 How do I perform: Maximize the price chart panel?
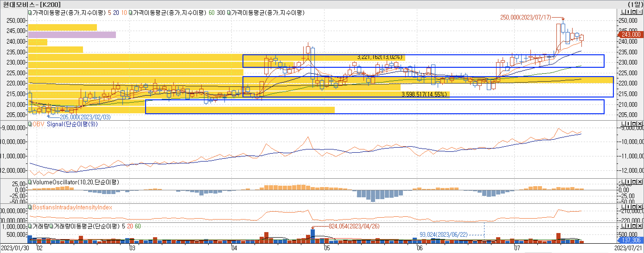634,12
